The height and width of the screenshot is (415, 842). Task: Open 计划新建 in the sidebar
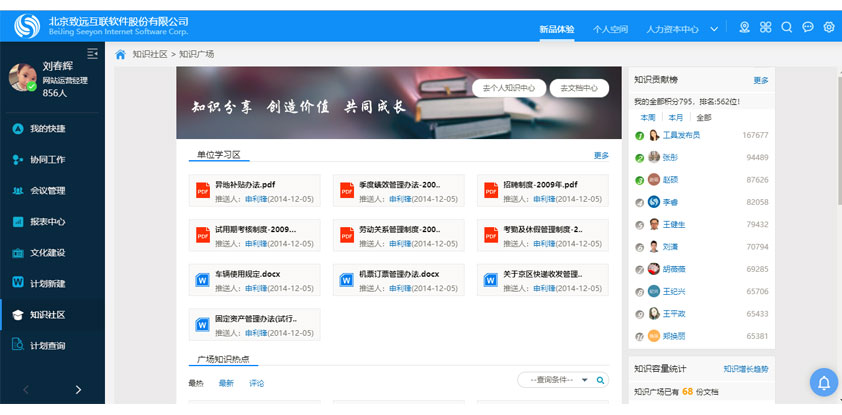pyautogui.click(x=47, y=283)
